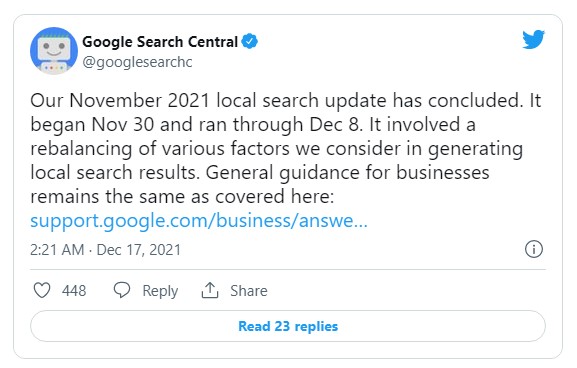Screen dimensions: 577x368
Task: Like the tweet with the heart icon
Action: coord(42,290)
